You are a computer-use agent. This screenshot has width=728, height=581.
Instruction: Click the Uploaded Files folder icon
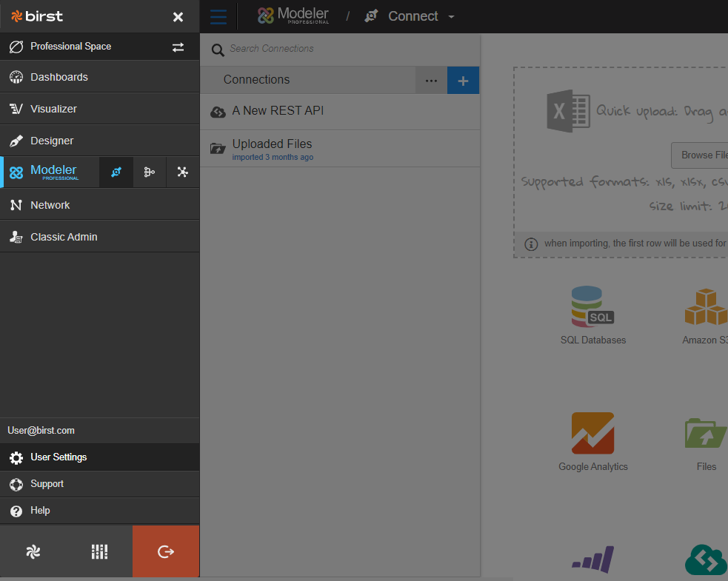pos(218,148)
